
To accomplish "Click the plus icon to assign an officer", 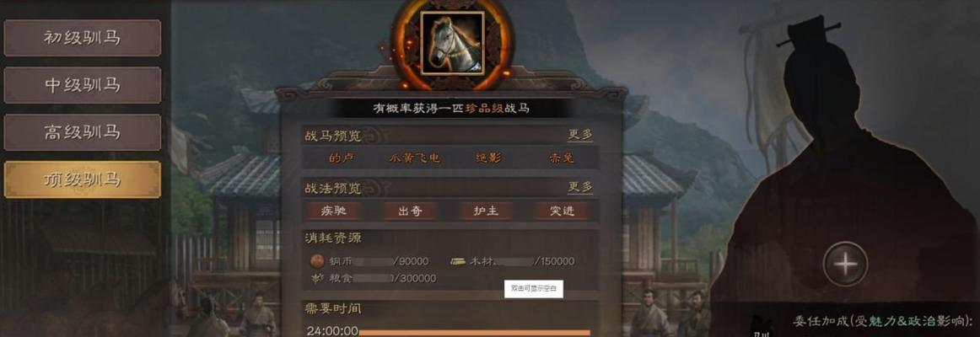I will (x=845, y=264).
